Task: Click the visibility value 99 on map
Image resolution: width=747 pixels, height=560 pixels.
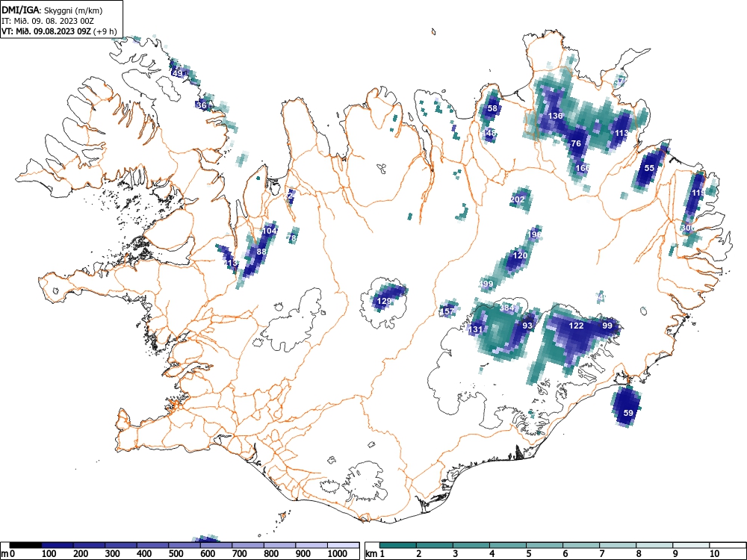Action: (x=607, y=326)
